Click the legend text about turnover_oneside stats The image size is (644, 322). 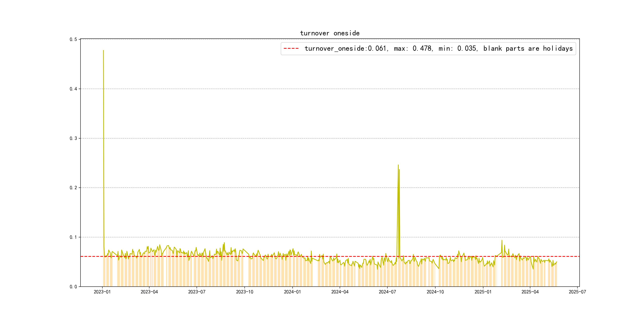[x=438, y=48]
